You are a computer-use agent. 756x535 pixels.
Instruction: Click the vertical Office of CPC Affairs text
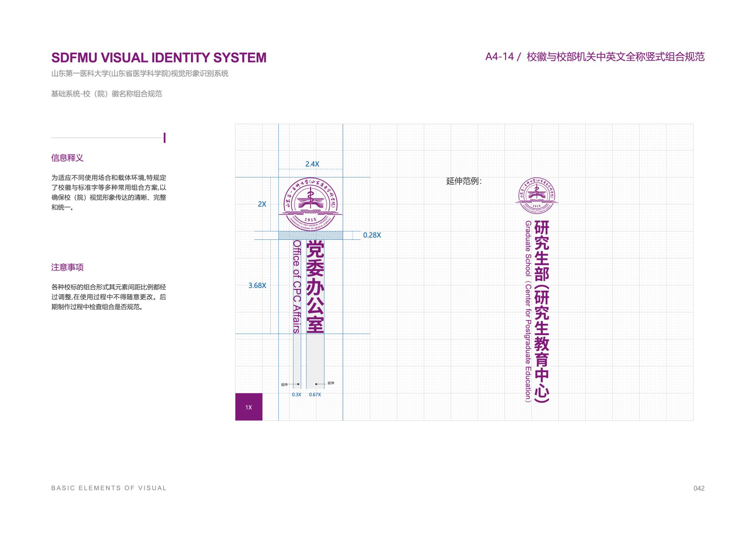pyautogui.click(x=297, y=286)
